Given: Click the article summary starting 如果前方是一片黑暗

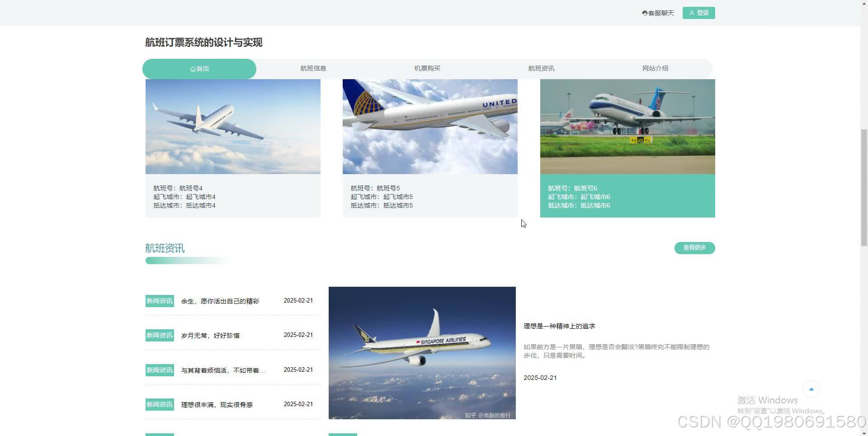Looking at the screenshot, I should (617, 351).
